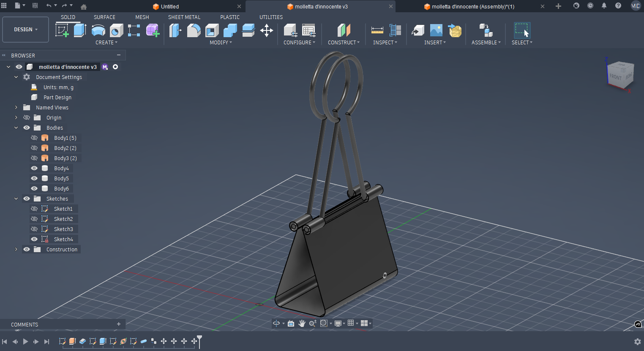Viewport: 644px width, 351px height.
Task: Click the timeline end marker handle
Action: pyautogui.click(x=199, y=339)
